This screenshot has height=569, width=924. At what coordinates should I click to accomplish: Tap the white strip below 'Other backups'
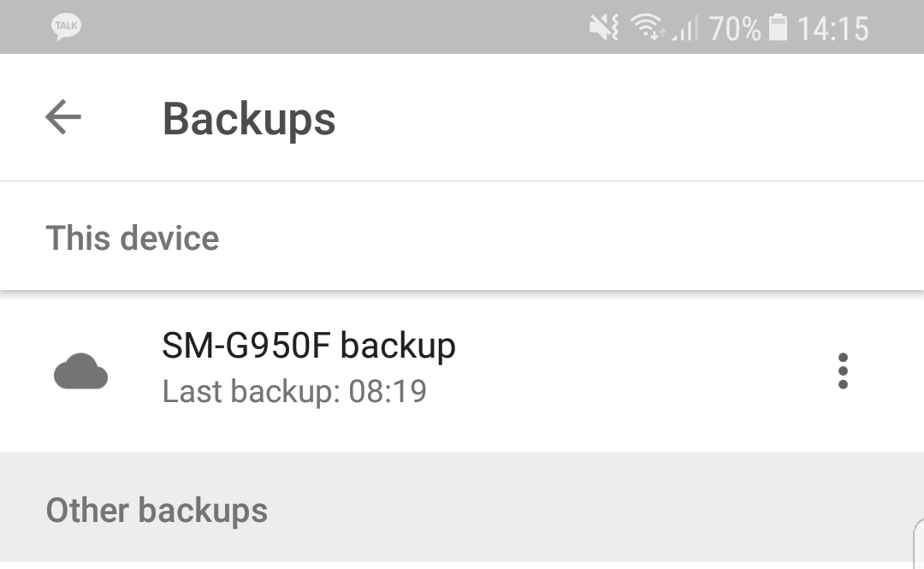coord(428,565)
